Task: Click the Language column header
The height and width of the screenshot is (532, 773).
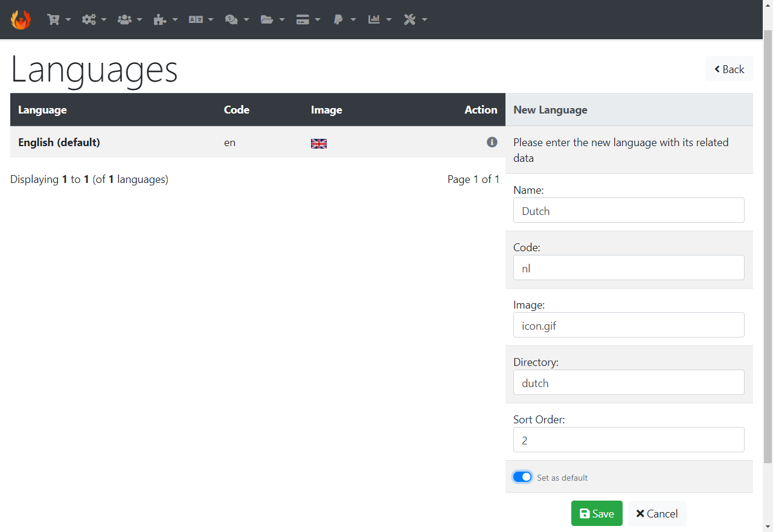Action: [42, 110]
